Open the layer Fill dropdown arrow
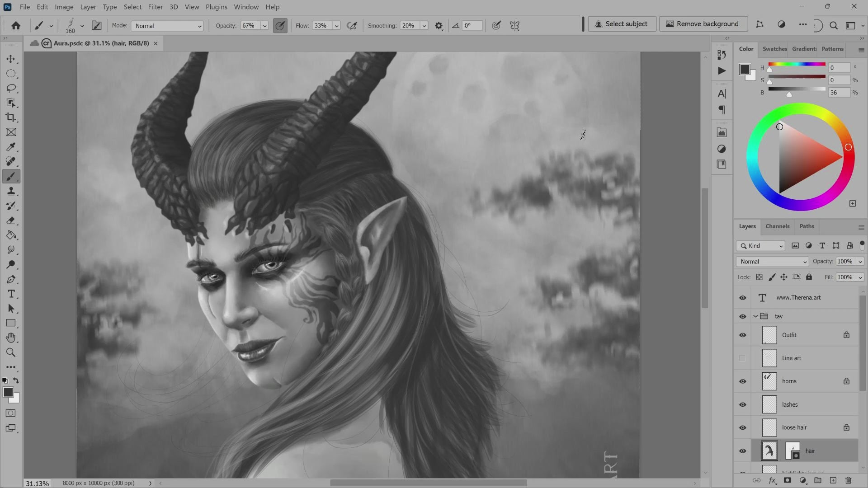Screen dimensions: 868x488 pyautogui.click(x=860, y=277)
